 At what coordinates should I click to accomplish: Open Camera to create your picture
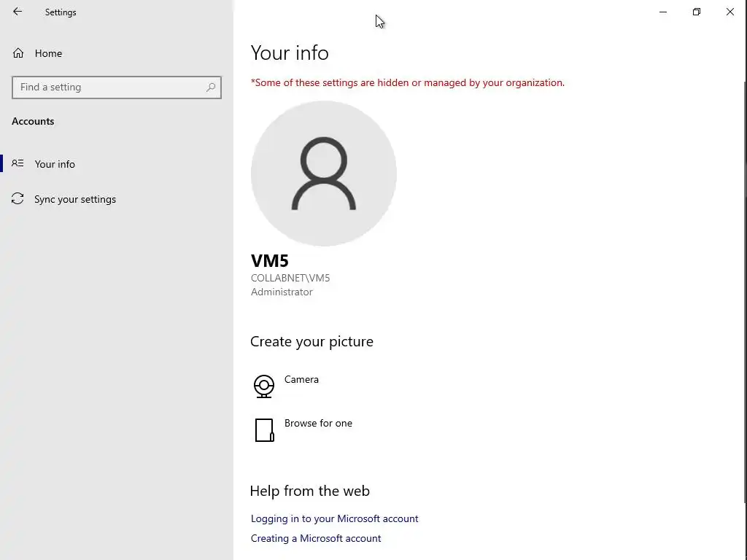click(x=301, y=379)
